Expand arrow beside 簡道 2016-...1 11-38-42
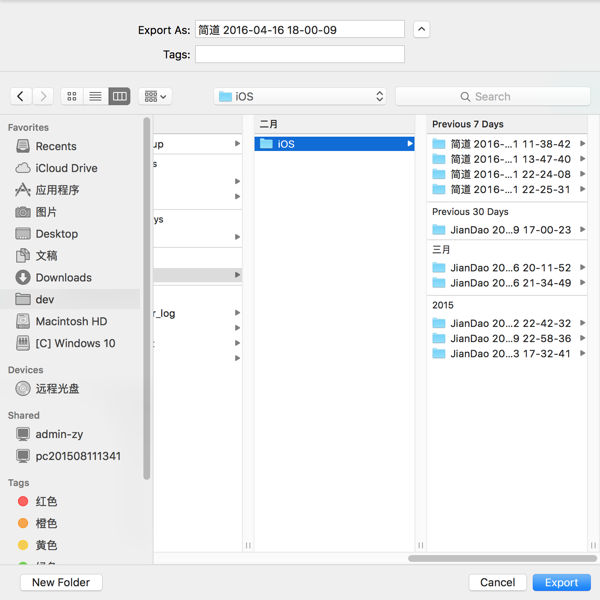The height and width of the screenshot is (600, 600). 582,143
